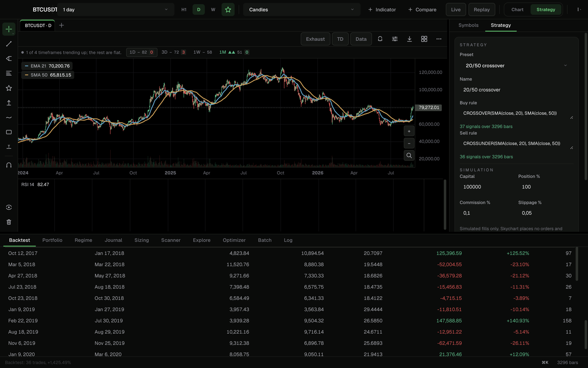The height and width of the screenshot is (368, 588).
Task: Open the 1 day interval dropdown
Action: pos(115,10)
